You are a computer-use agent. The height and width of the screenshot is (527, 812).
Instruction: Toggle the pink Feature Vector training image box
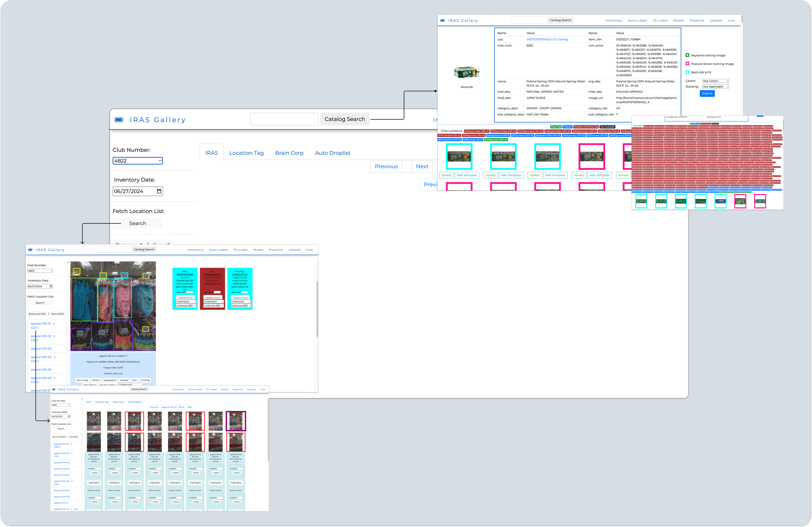(687, 64)
